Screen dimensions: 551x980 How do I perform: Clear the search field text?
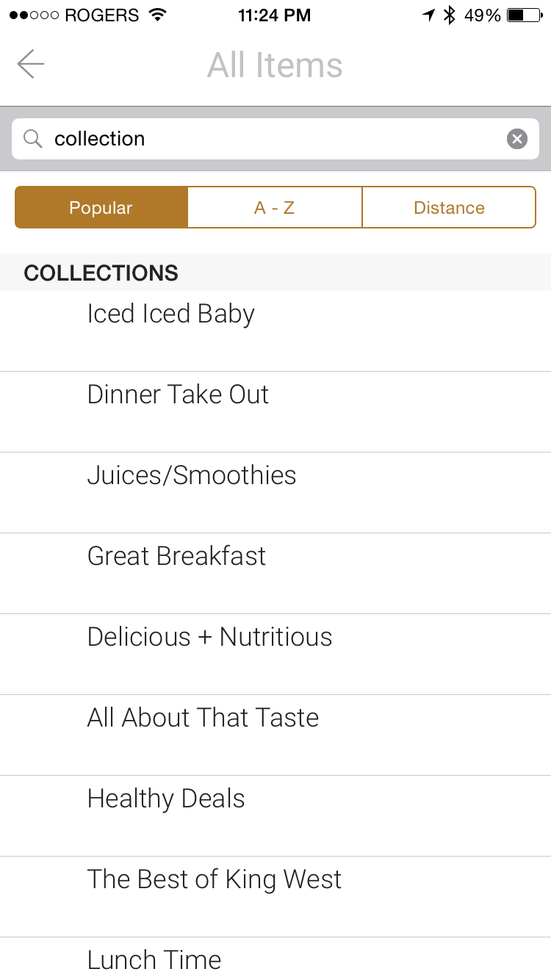pyautogui.click(x=517, y=139)
